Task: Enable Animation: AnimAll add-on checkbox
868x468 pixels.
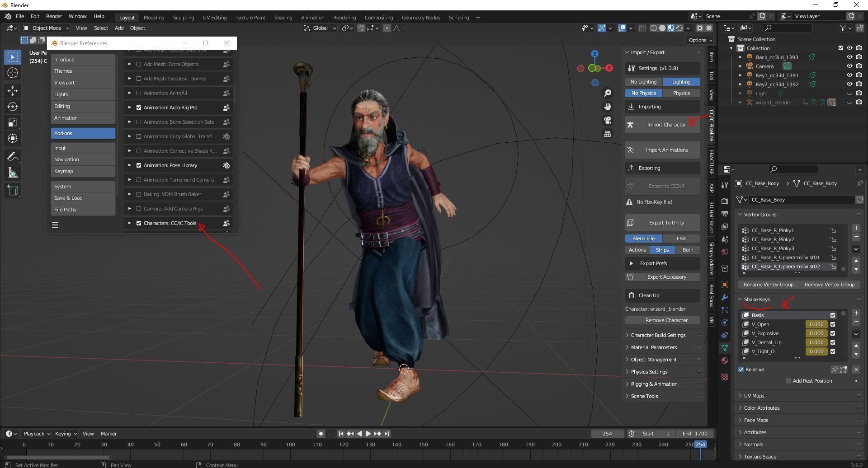Action: [x=139, y=93]
